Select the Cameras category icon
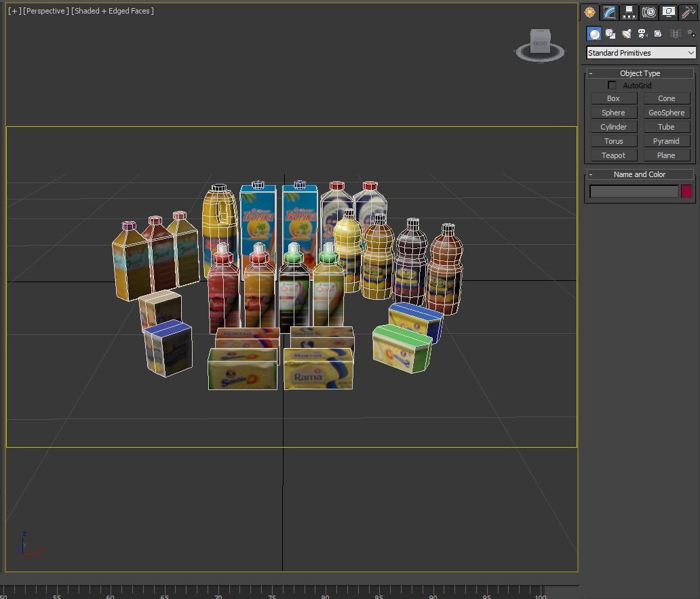700x599 pixels. [642, 34]
